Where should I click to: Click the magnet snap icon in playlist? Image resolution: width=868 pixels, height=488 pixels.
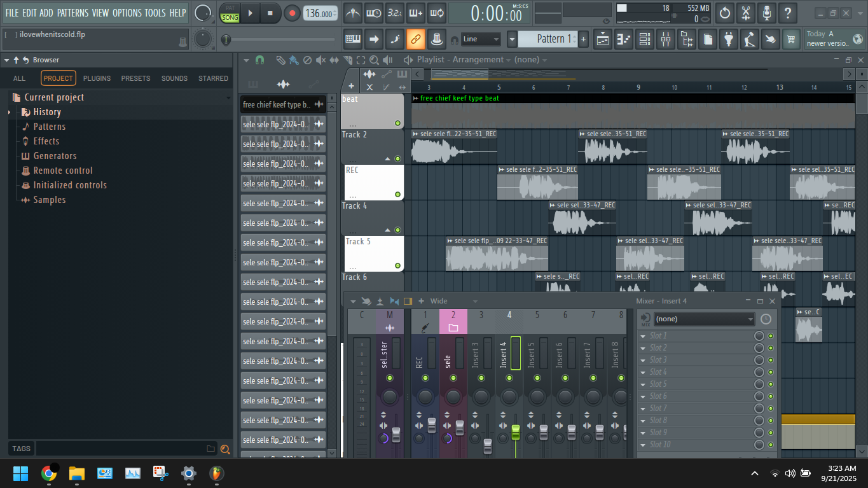click(259, 60)
